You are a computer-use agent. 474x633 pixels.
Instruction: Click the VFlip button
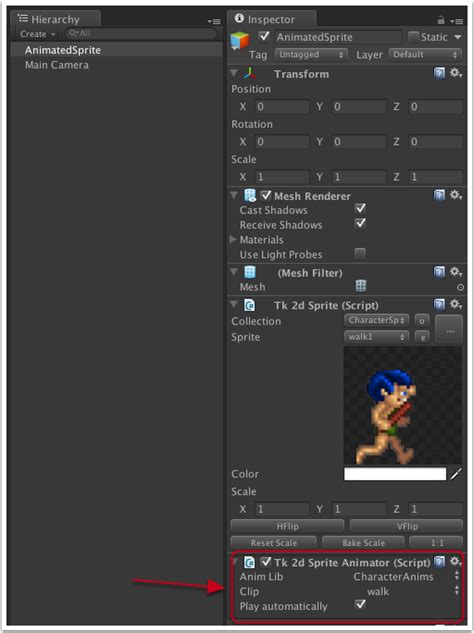407,526
